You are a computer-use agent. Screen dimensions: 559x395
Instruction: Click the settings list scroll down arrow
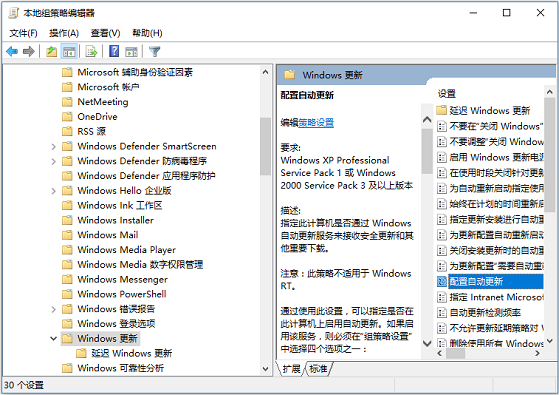[x=550, y=341]
